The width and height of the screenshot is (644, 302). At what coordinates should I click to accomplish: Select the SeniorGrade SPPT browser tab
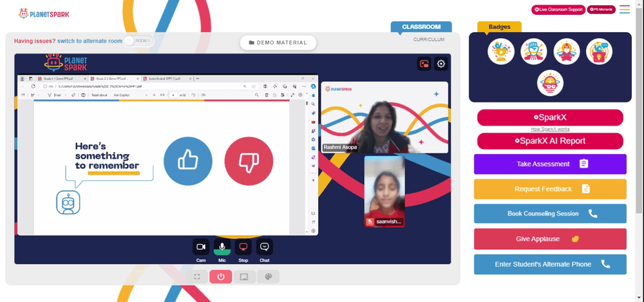[167, 79]
